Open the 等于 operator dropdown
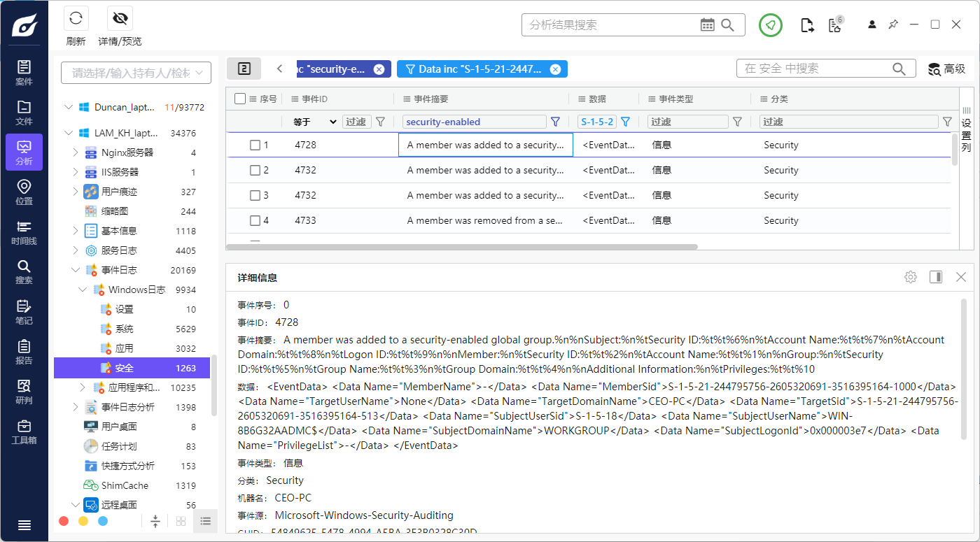This screenshot has width=980, height=542. pos(315,122)
